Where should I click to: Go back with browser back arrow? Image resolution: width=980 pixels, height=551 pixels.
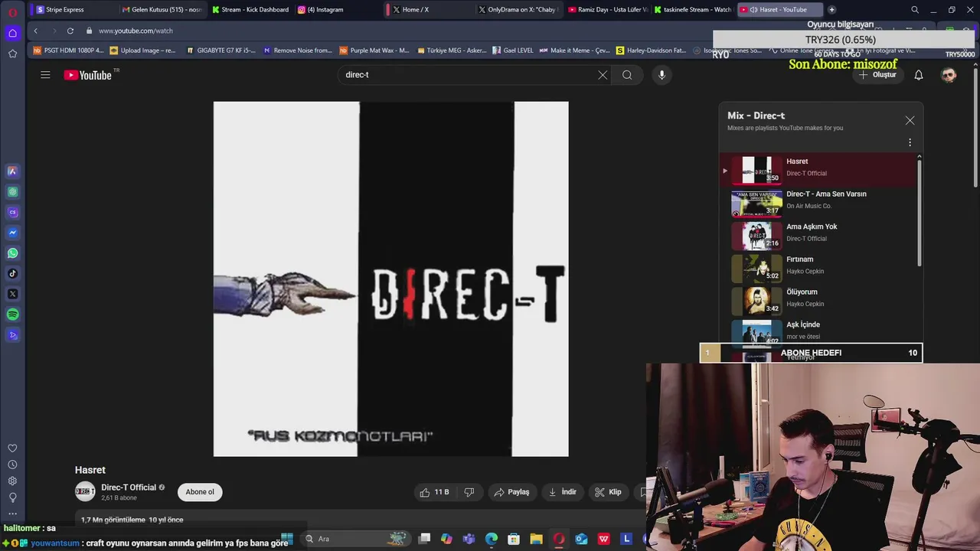click(35, 31)
